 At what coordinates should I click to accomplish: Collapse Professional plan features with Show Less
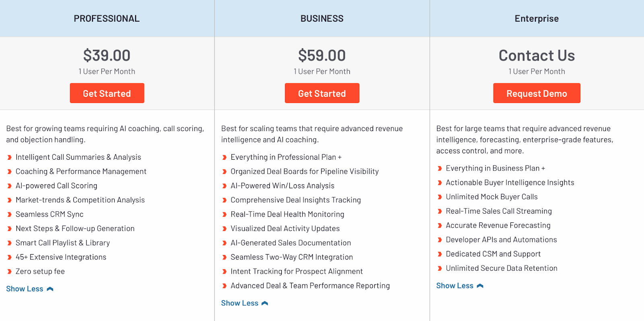(30, 289)
